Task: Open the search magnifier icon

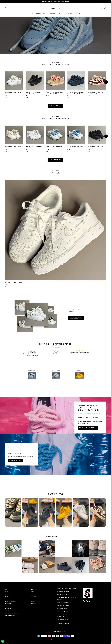Action: (x=6, y=8)
